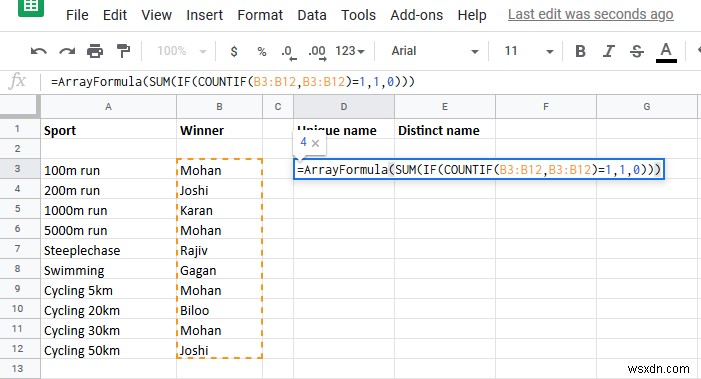The height and width of the screenshot is (379, 701).
Task: Toggle Strikethrough formatting
Action: pyautogui.click(x=637, y=51)
